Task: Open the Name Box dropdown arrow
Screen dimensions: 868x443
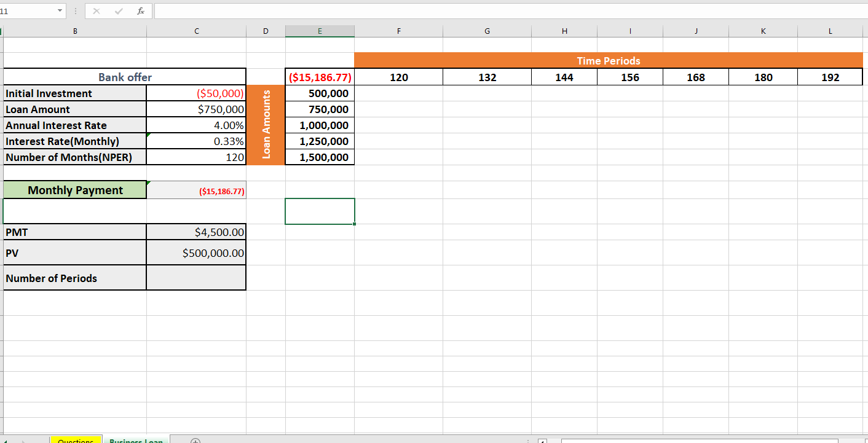Action: click(x=60, y=10)
